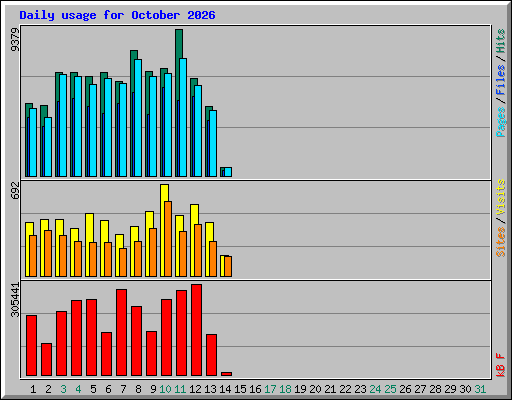Click the orange sites bar for day 12
This screenshot has height=400, width=512.
tap(198, 250)
